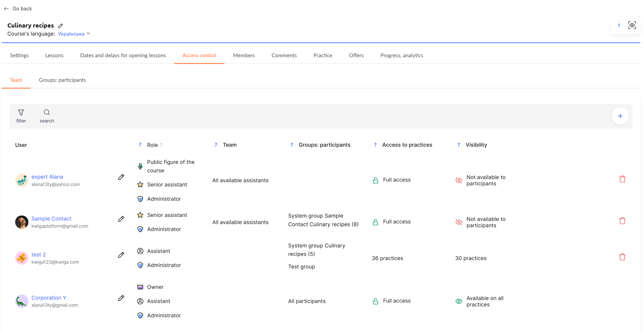Open the Groups: participants sub-tab
The image size is (644, 332).
[62, 80]
